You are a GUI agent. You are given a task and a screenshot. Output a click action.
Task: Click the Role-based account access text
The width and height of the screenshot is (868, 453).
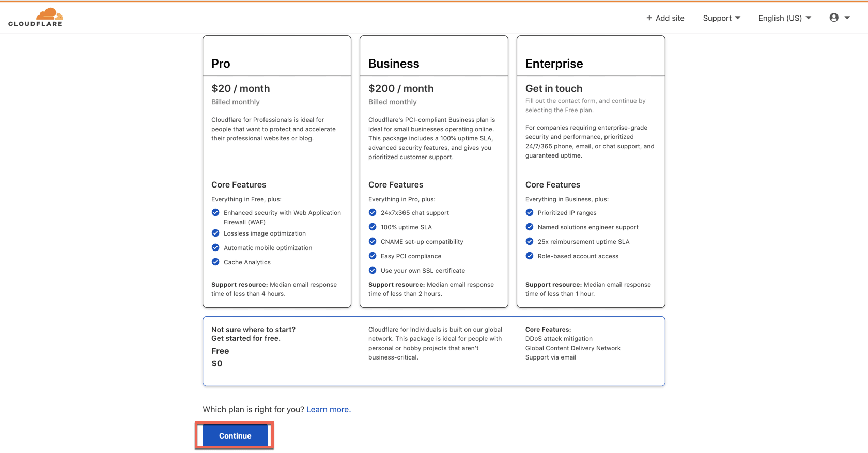click(578, 256)
